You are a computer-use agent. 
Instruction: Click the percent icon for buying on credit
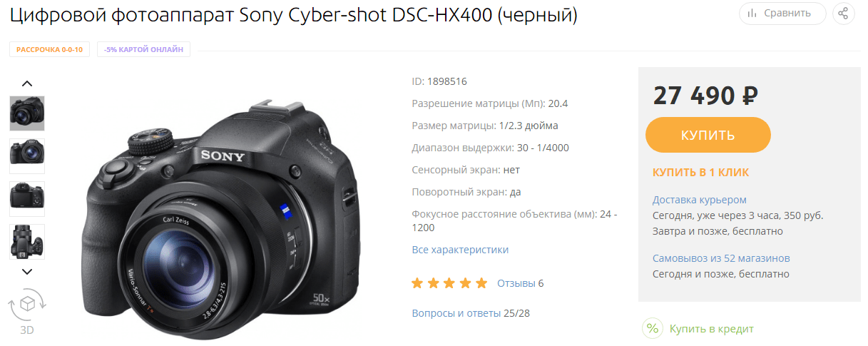click(652, 329)
